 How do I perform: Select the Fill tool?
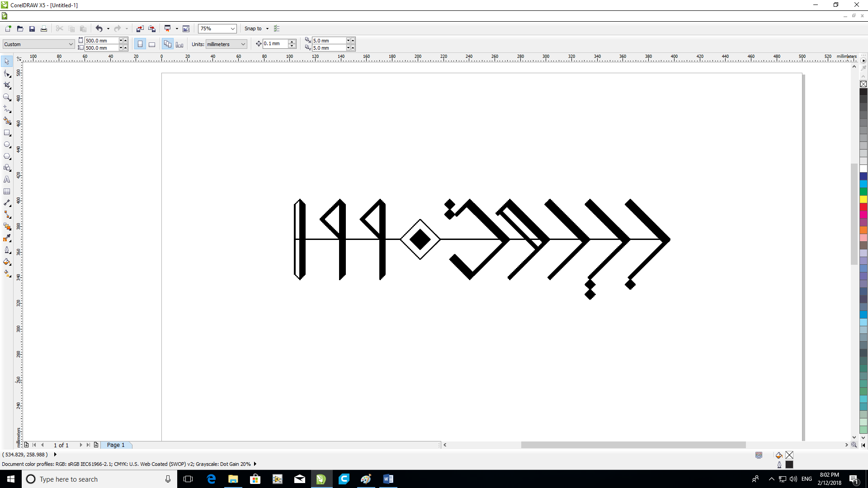click(x=7, y=262)
